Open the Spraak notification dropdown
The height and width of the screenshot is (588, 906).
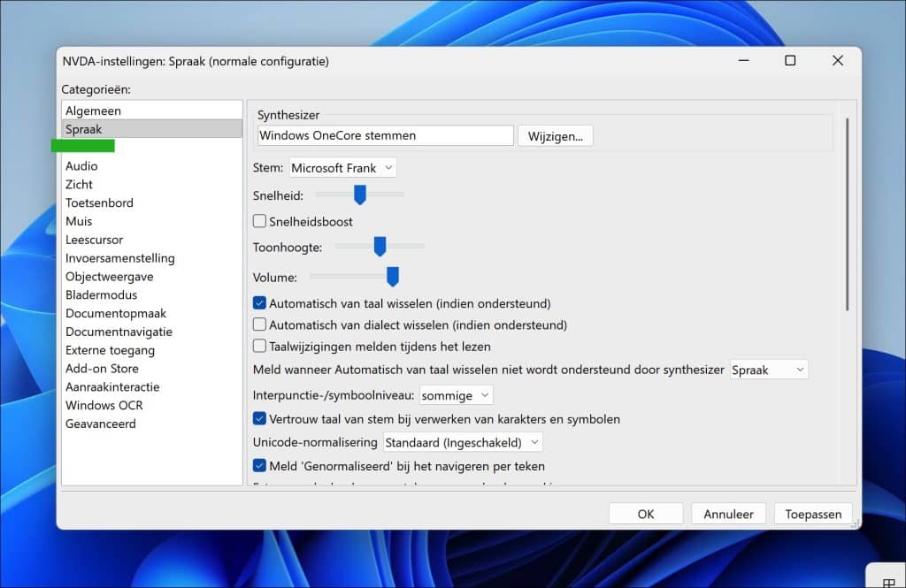768,370
